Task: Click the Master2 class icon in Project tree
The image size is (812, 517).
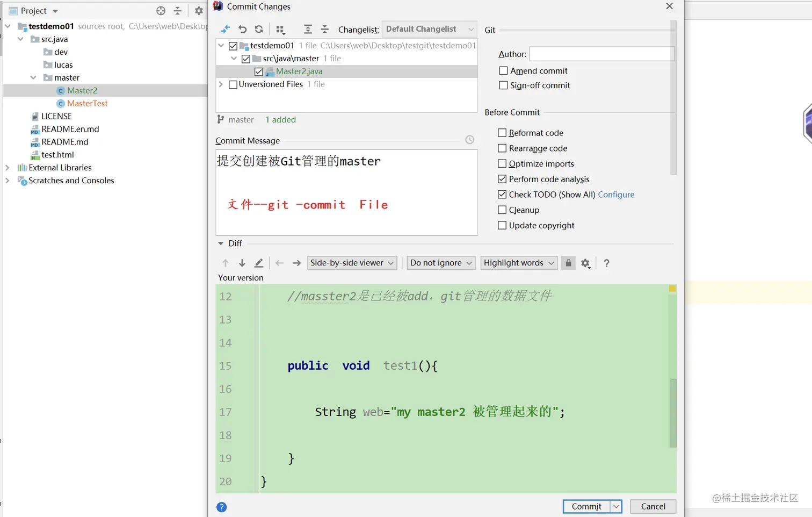Action: 61,91
